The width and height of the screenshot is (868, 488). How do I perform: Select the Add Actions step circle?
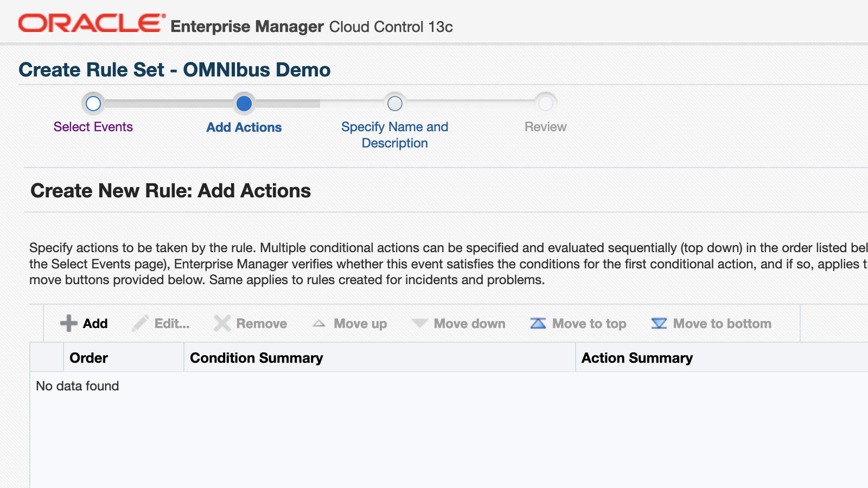click(244, 103)
